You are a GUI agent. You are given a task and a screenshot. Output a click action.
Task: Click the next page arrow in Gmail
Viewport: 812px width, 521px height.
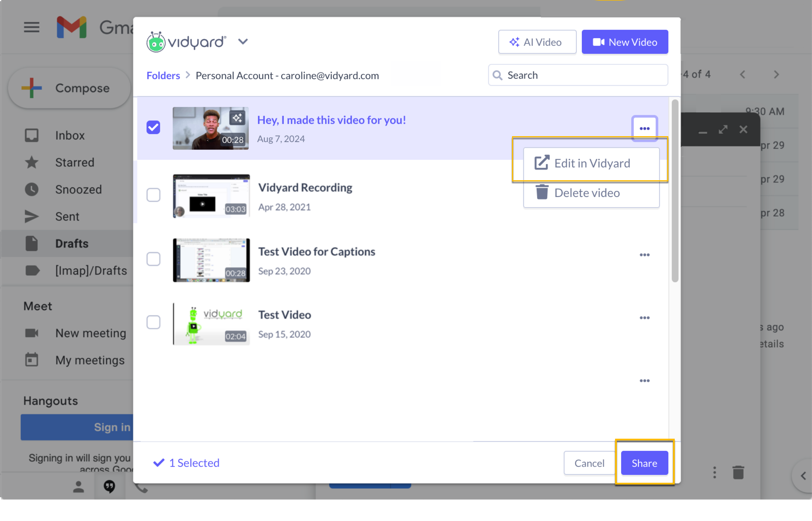[x=776, y=74]
